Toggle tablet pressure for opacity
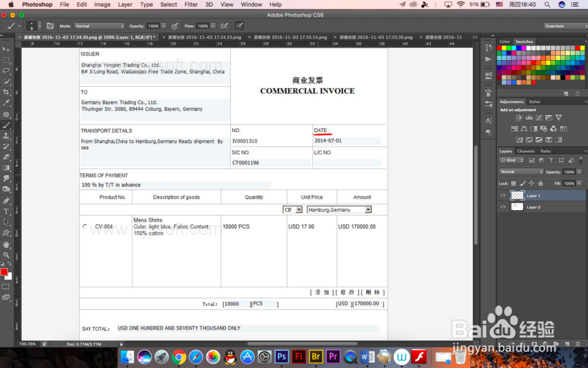Screen dimensions: 588x368 (175, 26)
